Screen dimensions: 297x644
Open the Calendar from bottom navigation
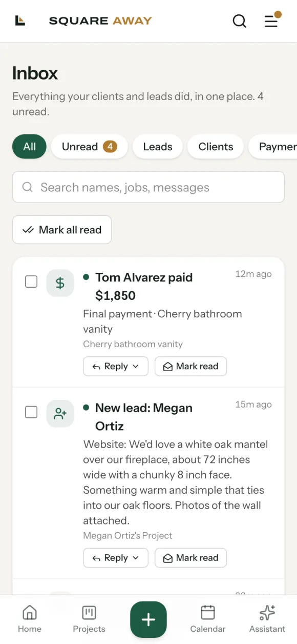coord(208,619)
